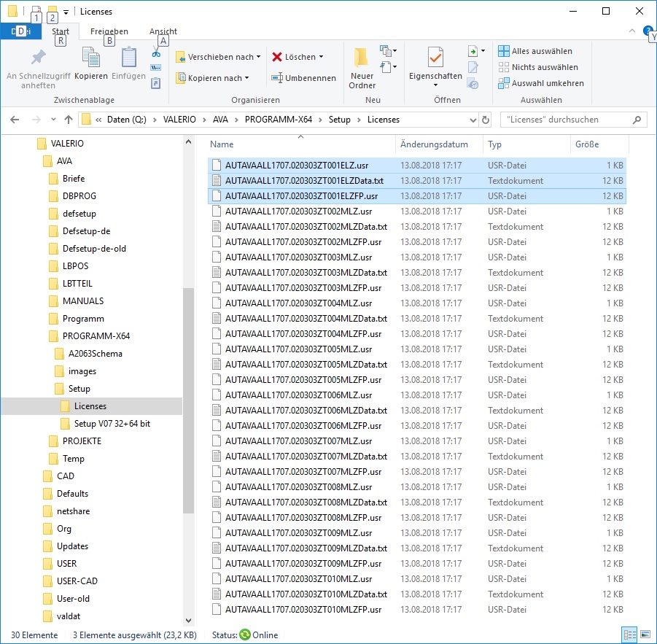
Task: Switch to large icons view in status bar
Action: click(x=645, y=635)
